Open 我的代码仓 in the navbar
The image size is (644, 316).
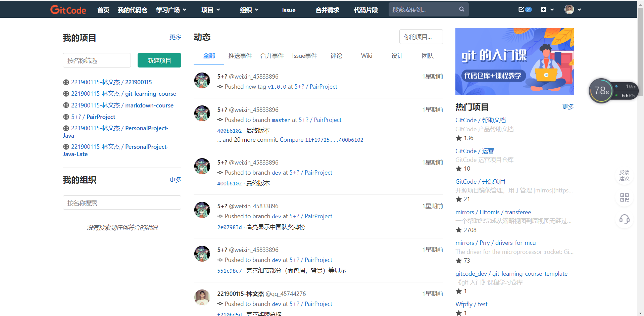point(133,10)
